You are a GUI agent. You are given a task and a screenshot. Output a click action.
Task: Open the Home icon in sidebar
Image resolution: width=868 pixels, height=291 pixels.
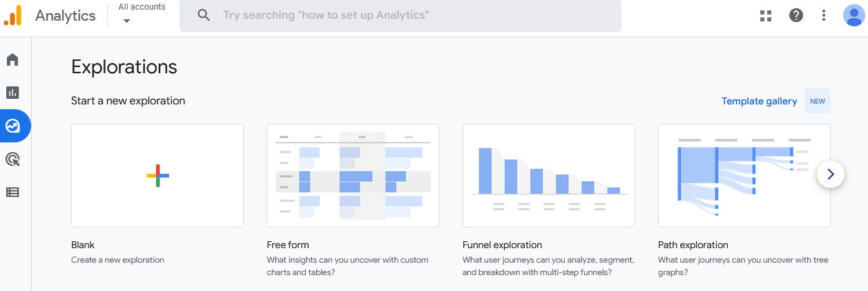coord(12,59)
